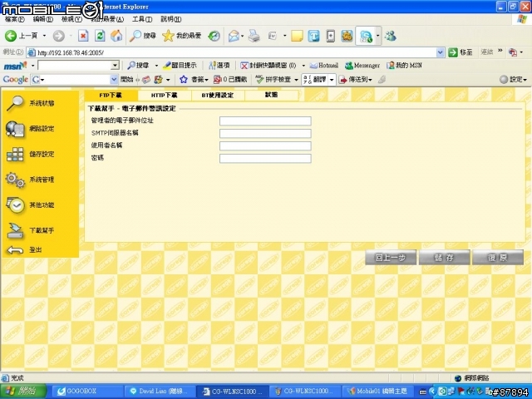The width and height of the screenshot is (532, 399).
Task: Click 已攔截 popup blocker on Google toolbar
Action: 230,80
